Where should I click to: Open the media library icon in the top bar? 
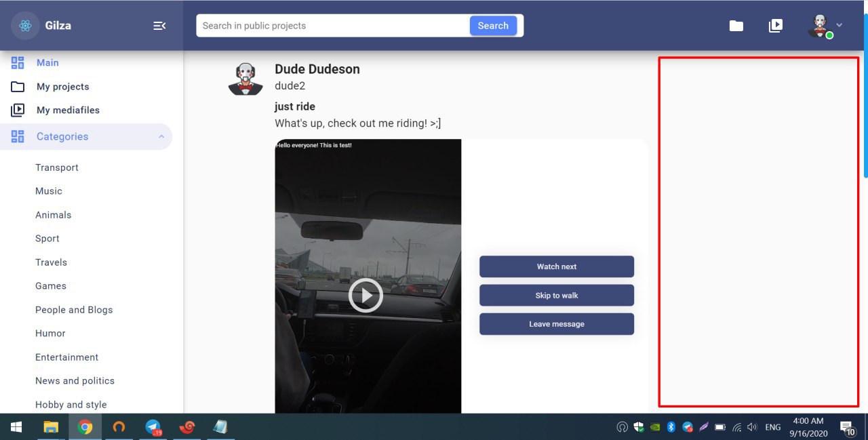pos(776,26)
